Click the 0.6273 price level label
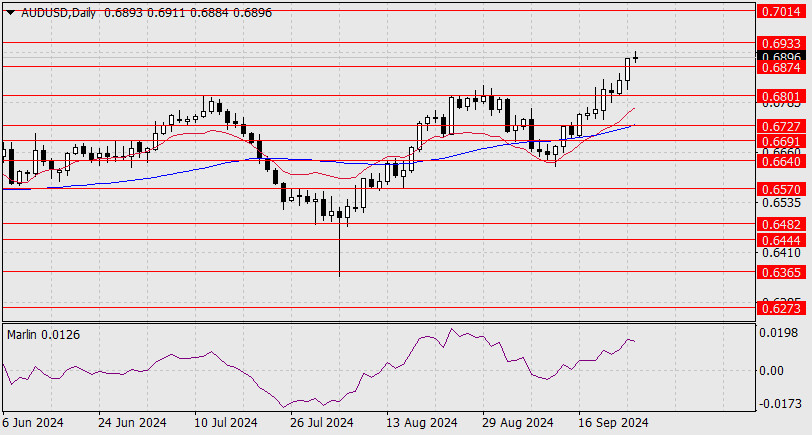The height and width of the screenshot is (435, 812). click(x=782, y=309)
